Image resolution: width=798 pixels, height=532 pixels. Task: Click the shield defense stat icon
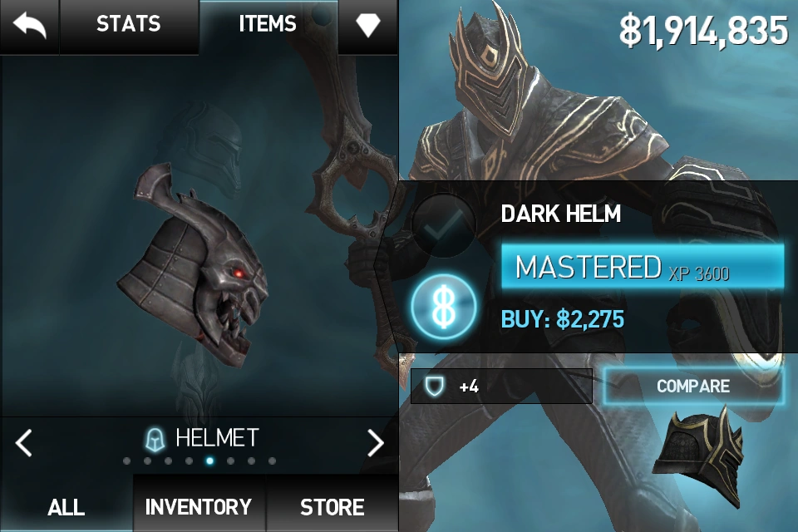pyautogui.click(x=434, y=387)
